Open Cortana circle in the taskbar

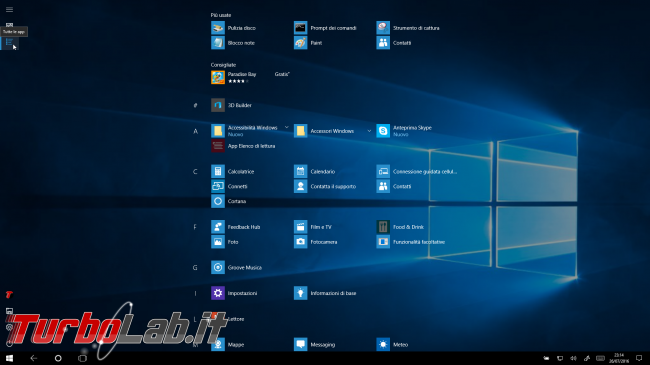pyautogui.click(x=58, y=358)
